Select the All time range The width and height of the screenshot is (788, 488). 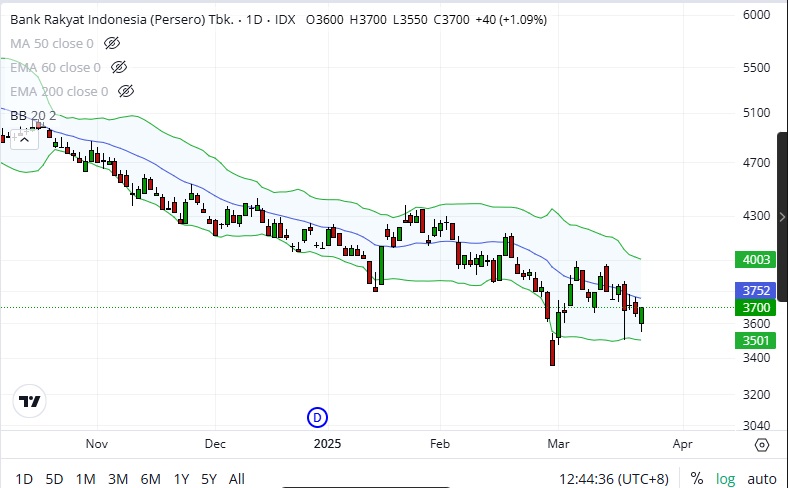coord(237,479)
